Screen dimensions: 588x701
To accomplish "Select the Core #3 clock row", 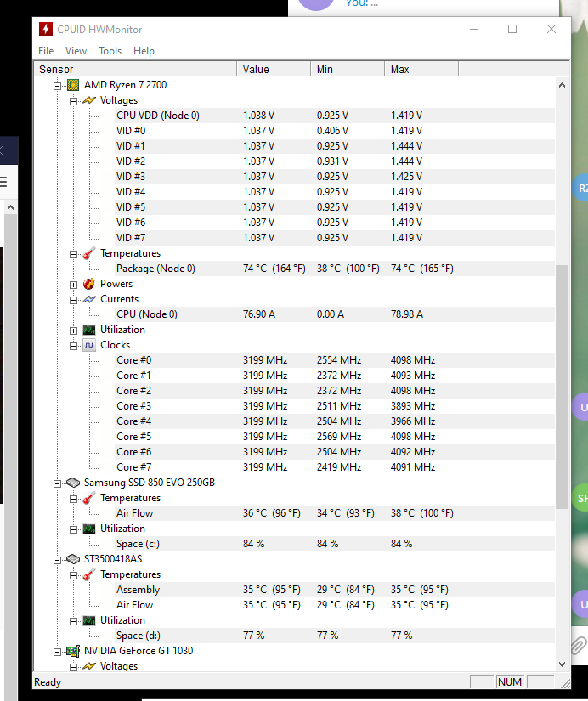I will click(x=335, y=406).
